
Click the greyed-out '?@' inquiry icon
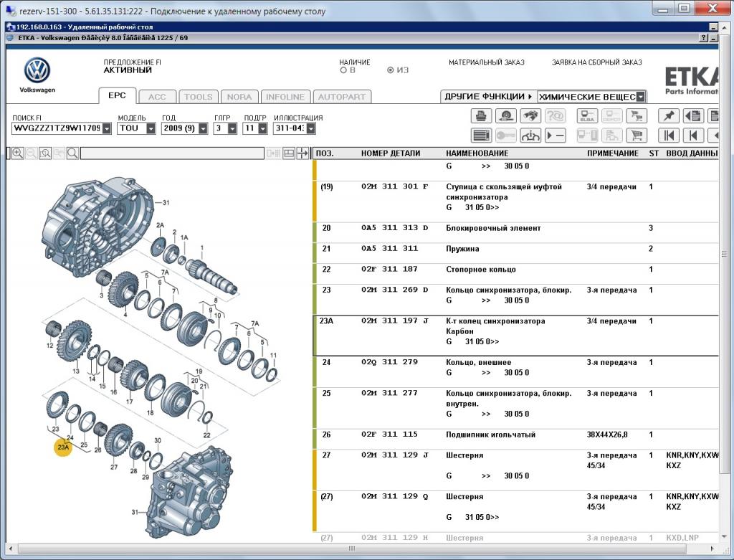coord(556,115)
